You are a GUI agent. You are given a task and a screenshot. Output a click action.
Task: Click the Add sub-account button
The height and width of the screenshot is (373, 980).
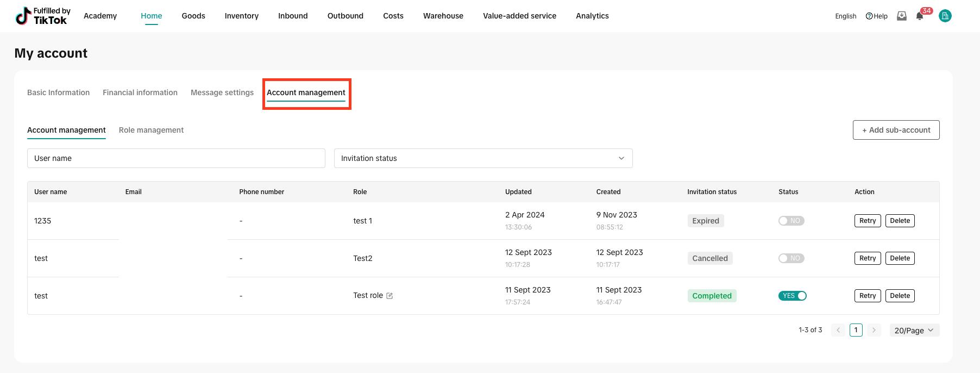[896, 130]
